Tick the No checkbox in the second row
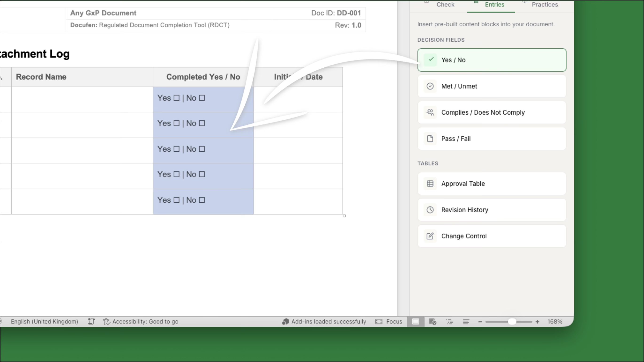The image size is (644, 362). click(x=202, y=123)
